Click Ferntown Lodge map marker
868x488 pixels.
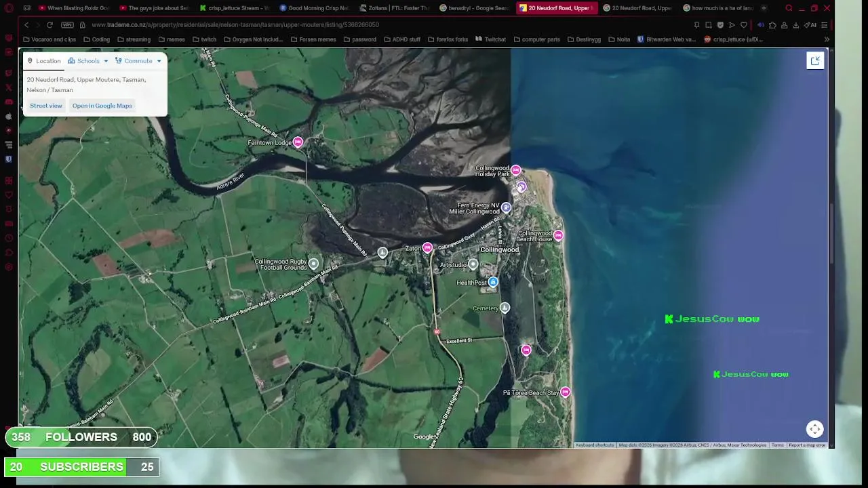click(298, 142)
